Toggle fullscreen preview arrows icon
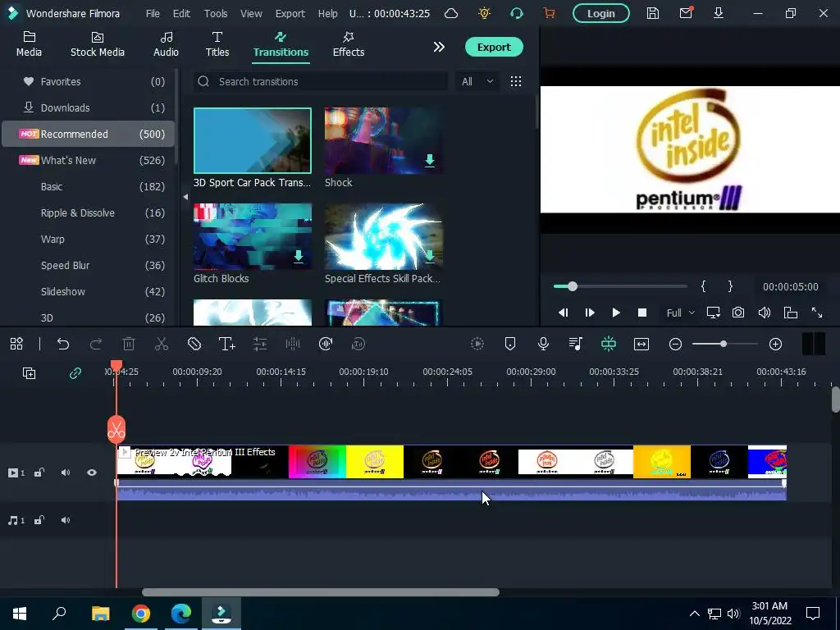The width and height of the screenshot is (840, 630). (x=816, y=313)
